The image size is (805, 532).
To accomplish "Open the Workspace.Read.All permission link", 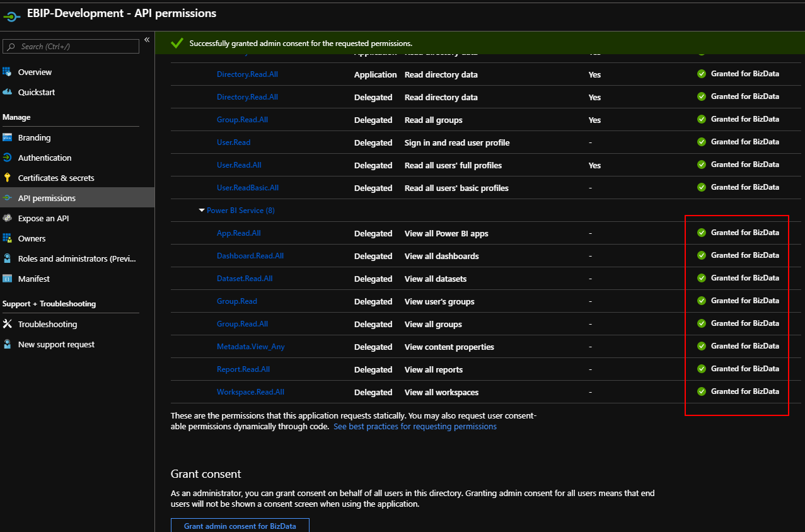I will point(250,392).
